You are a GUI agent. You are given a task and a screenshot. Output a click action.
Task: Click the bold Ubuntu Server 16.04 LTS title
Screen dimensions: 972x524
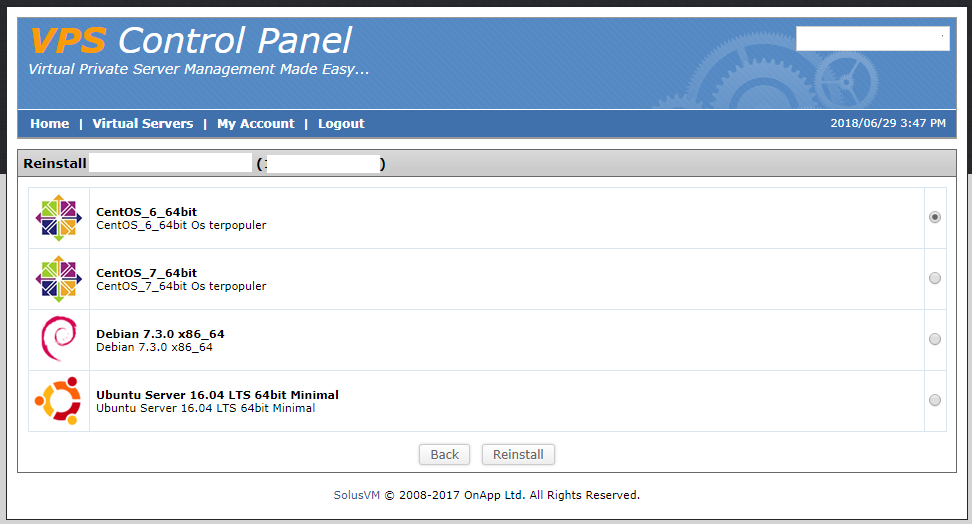(x=217, y=395)
